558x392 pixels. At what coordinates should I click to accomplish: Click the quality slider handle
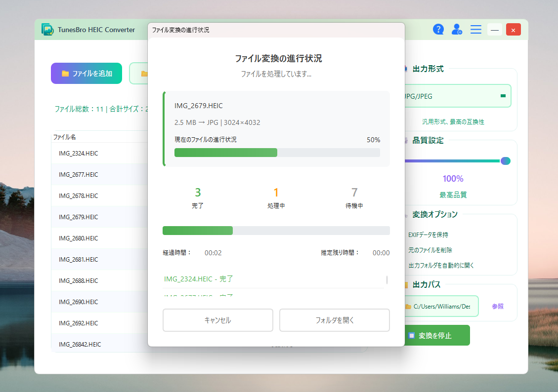[505, 161]
